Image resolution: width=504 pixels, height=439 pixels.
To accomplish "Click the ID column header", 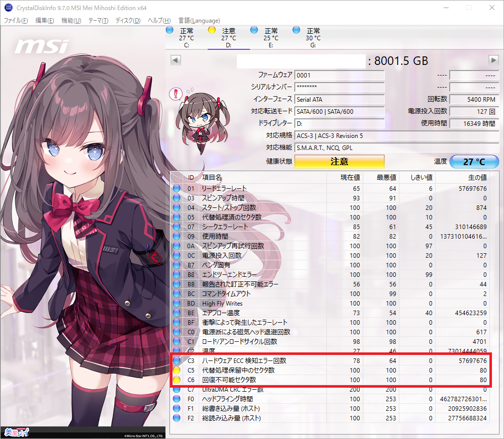I will pyautogui.click(x=191, y=178).
